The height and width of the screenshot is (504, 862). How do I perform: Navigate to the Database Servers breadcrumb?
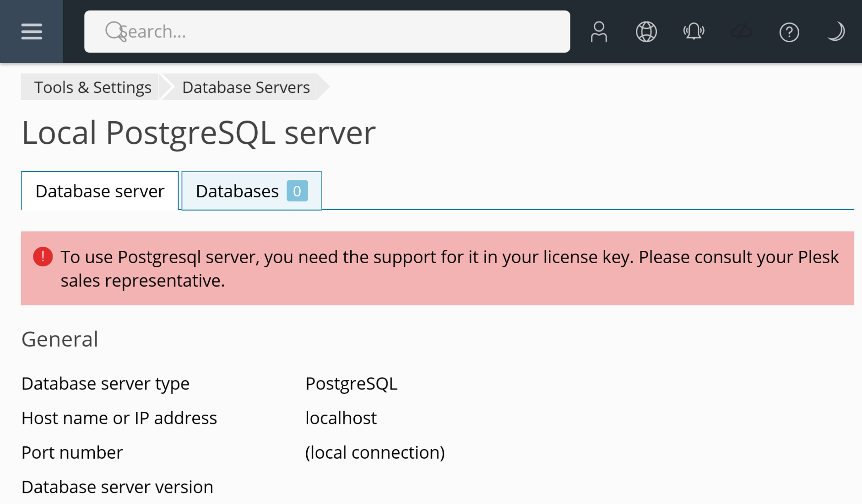pos(246,87)
